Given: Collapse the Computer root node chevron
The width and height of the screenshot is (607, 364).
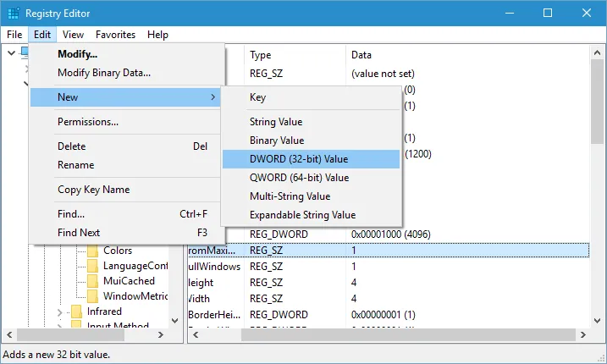Looking at the screenshot, I should [11, 52].
